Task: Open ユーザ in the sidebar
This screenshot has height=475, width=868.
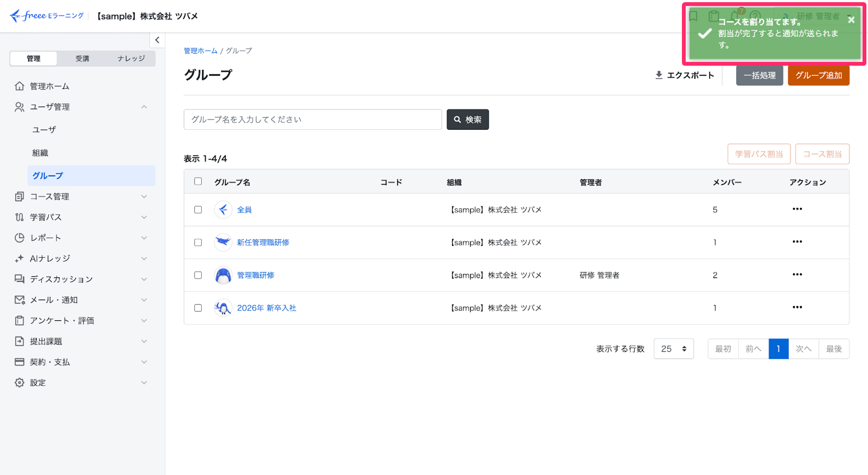Action: coord(44,130)
